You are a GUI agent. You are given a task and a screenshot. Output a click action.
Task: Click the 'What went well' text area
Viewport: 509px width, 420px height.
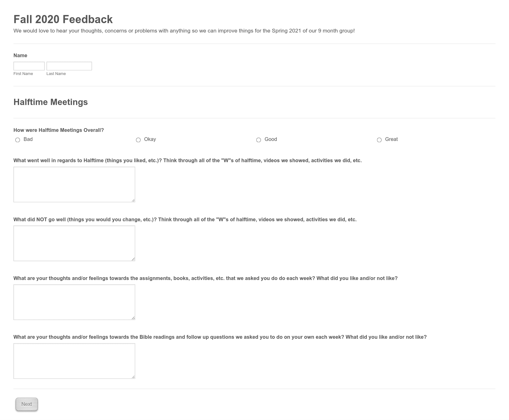tap(74, 184)
